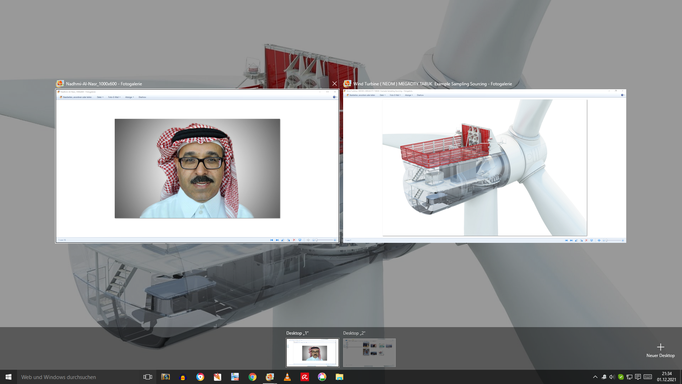
Task: Open File Explorer from the taskbar
Action: (x=339, y=377)
